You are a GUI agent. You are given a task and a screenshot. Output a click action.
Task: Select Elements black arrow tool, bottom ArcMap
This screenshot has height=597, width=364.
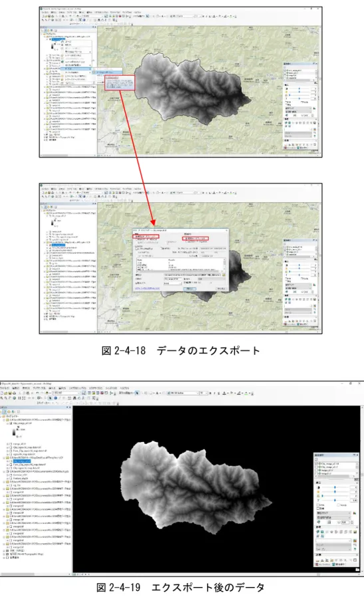click(x=50, y=398)
